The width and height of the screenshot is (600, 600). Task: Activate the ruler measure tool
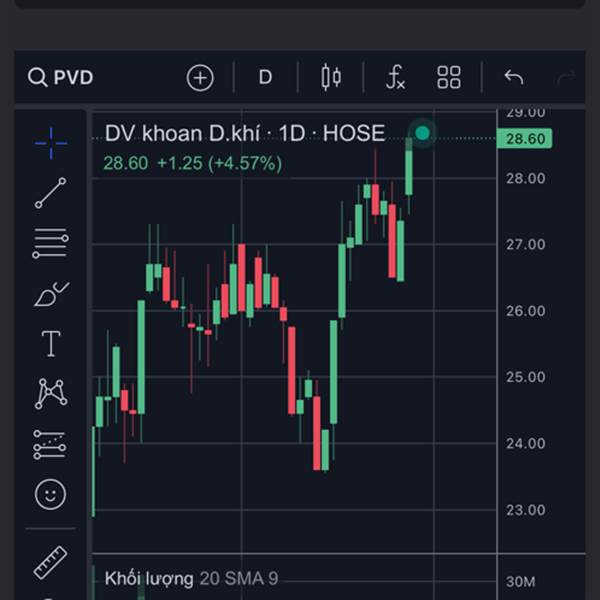point(51,562)
